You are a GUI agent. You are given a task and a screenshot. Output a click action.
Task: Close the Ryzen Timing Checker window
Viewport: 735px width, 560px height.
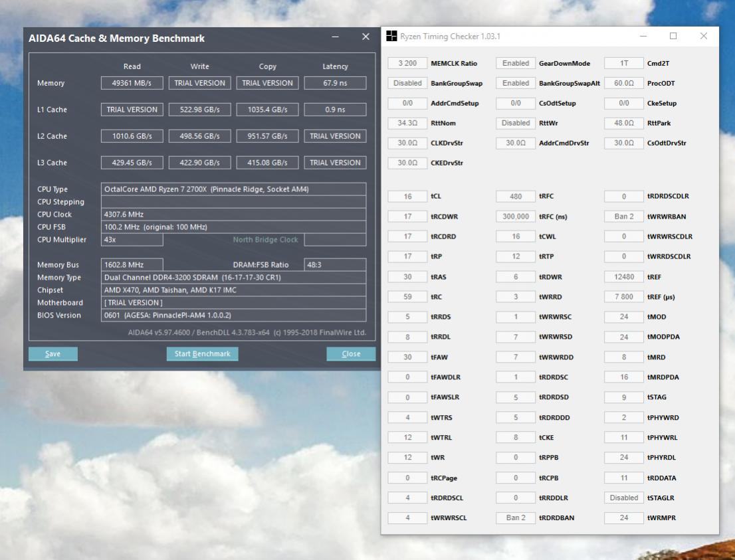click(x=704, y=36)
